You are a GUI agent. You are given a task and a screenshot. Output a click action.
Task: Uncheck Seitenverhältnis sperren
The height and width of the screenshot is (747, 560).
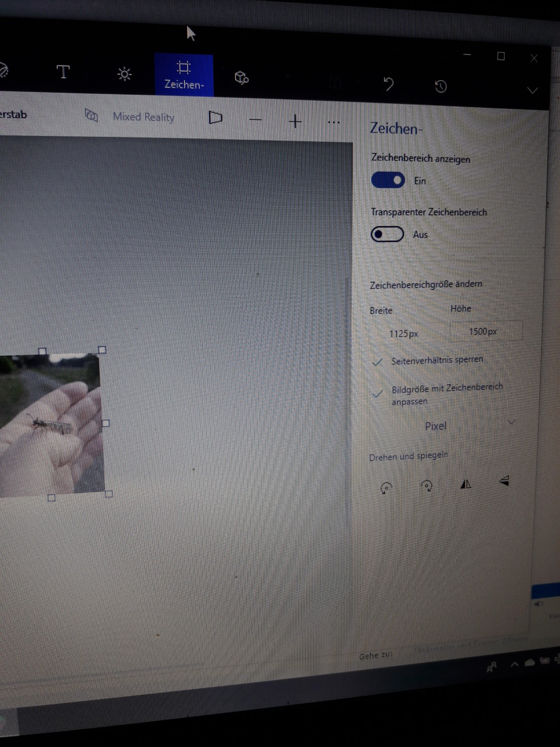[378, 362]
